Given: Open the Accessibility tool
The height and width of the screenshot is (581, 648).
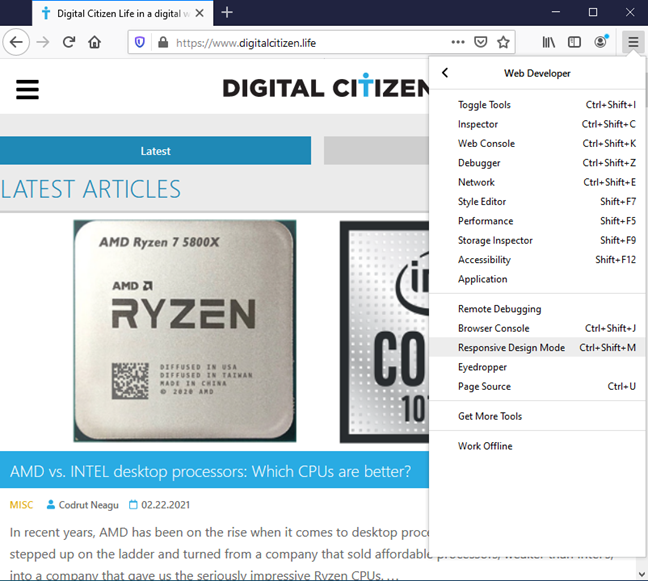Looking at the screenshot, I should [537, 260].
